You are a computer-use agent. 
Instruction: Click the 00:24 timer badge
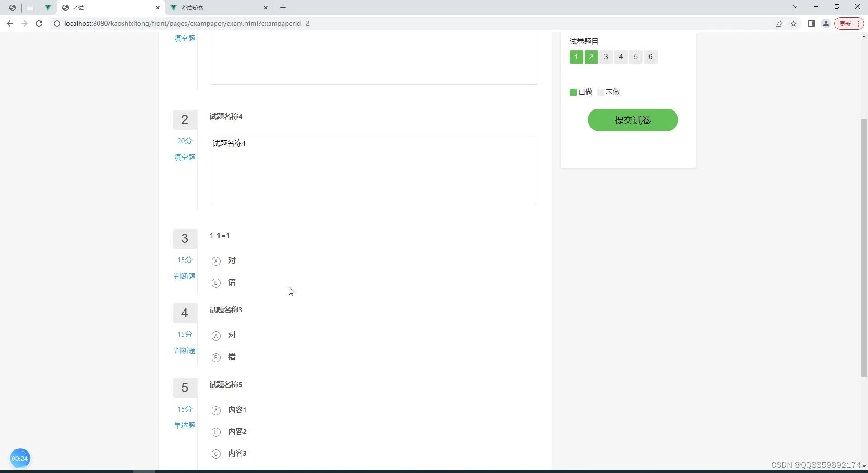20,458
